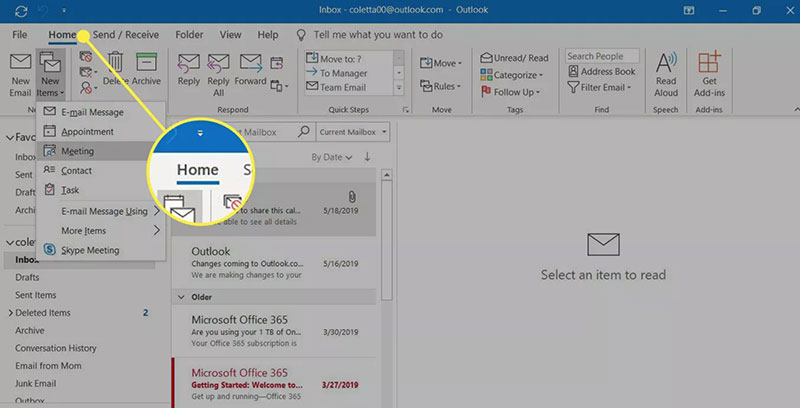Toggle the sort order arrow
This screenshot has width=800, height=408.
pyautogui.click(x=367, y=157)
